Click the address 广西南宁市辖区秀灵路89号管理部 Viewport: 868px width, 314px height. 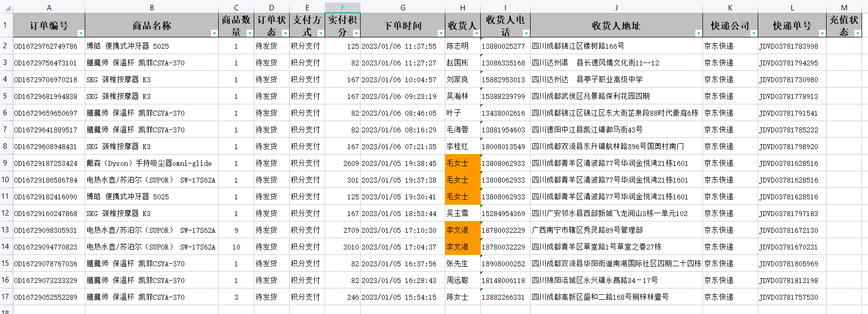(587, 230)
